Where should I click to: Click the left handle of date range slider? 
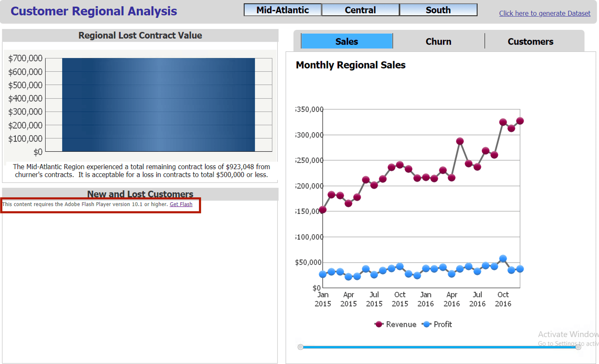(x=301, y=347)
